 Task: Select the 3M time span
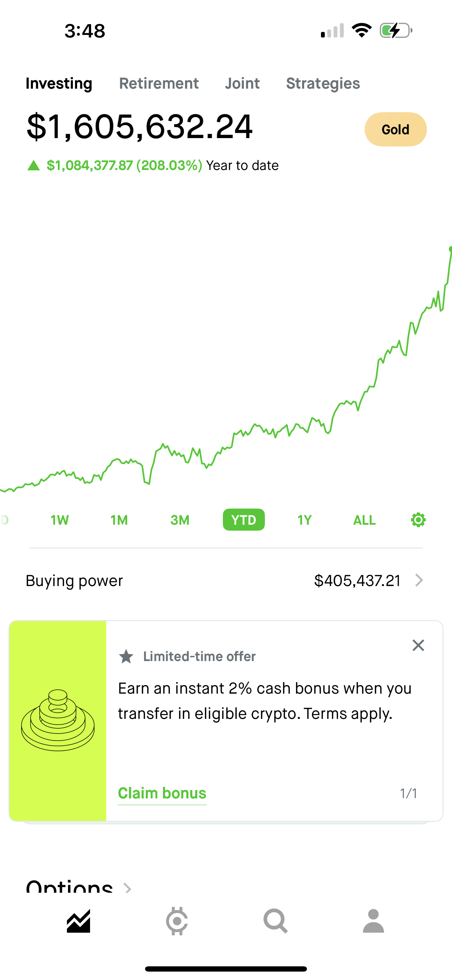click(180, 520)
